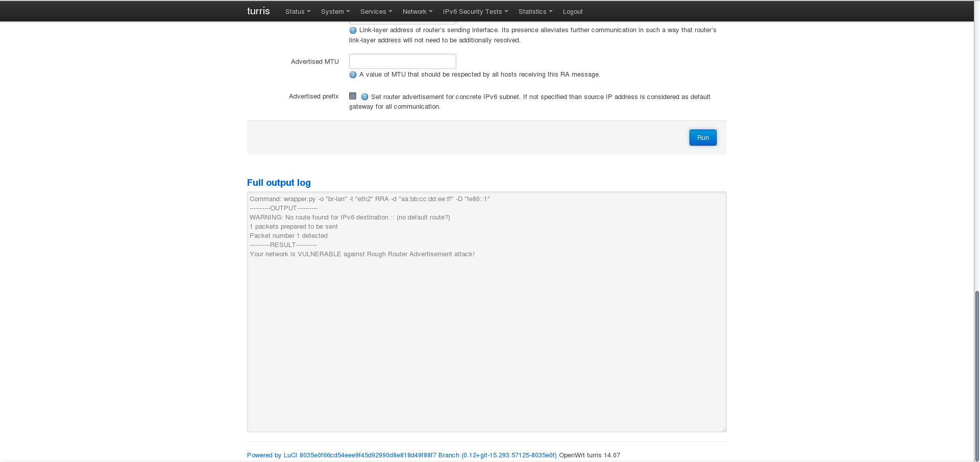Click Logout in the navigation bar
The width and height of the screenshot is (980, 462).
pyautogui.click(x=572, y=11)
